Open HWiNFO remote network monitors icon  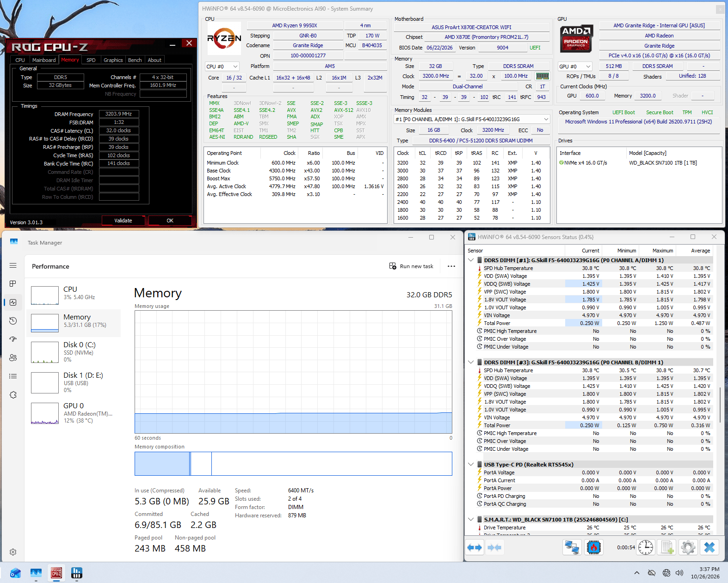click(572, 547)
